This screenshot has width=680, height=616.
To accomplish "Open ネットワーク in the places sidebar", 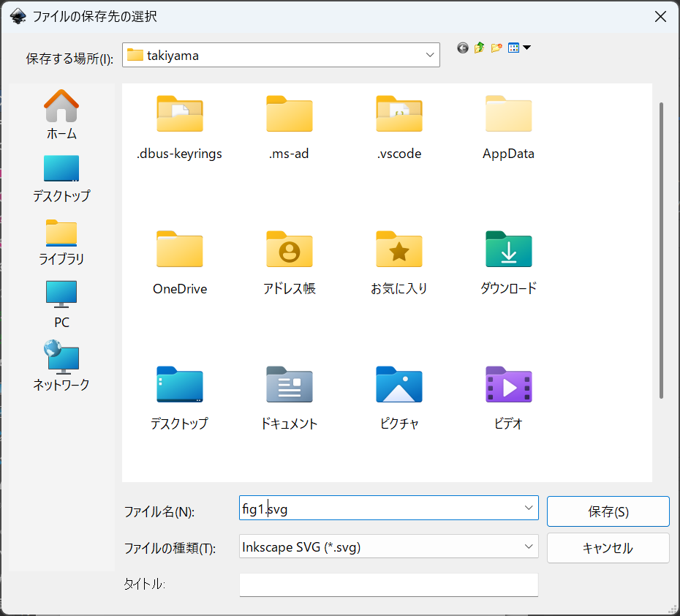I will [61, 366].
